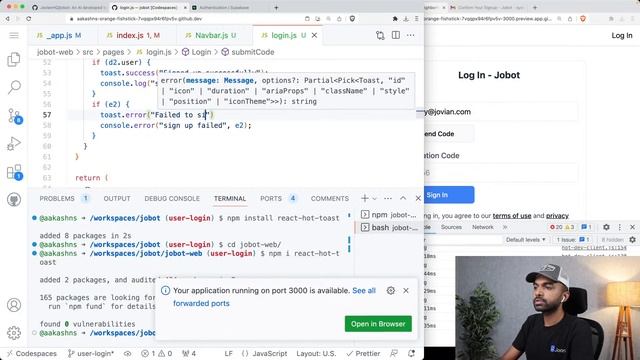The image size is (640, 360).
Task: Click the compare changes editor icon
Action: [x=380, y=36]
